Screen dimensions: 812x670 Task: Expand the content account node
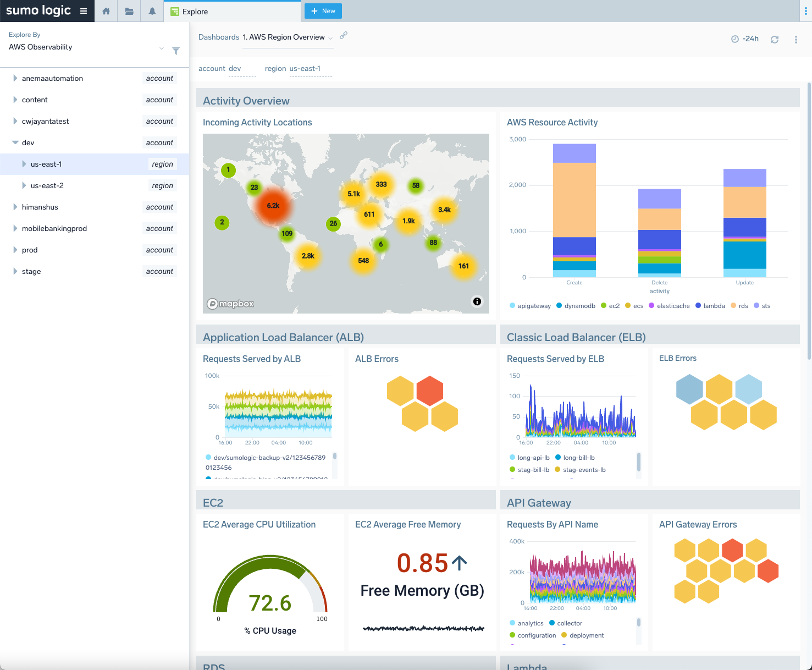click(x=15, y=100)
